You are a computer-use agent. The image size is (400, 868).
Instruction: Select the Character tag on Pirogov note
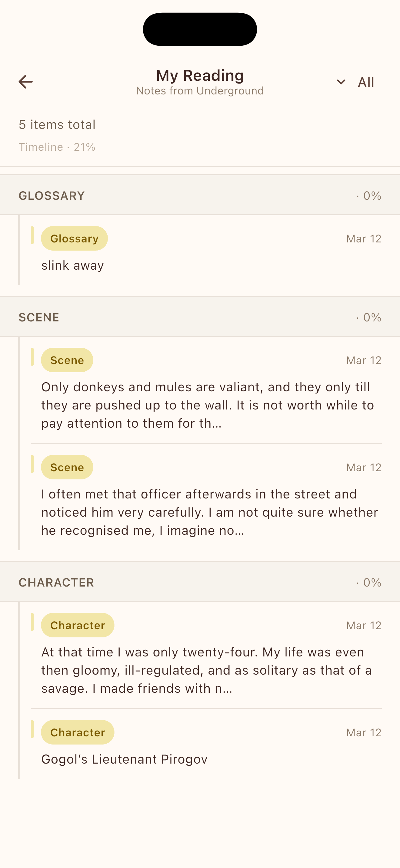pos(77,732)
